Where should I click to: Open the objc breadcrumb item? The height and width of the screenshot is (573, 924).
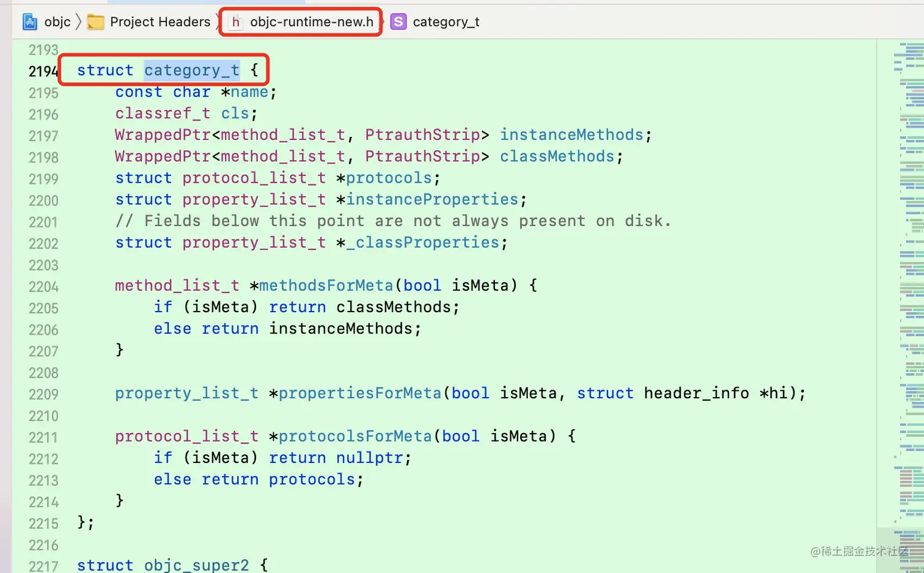coord(57,22)
